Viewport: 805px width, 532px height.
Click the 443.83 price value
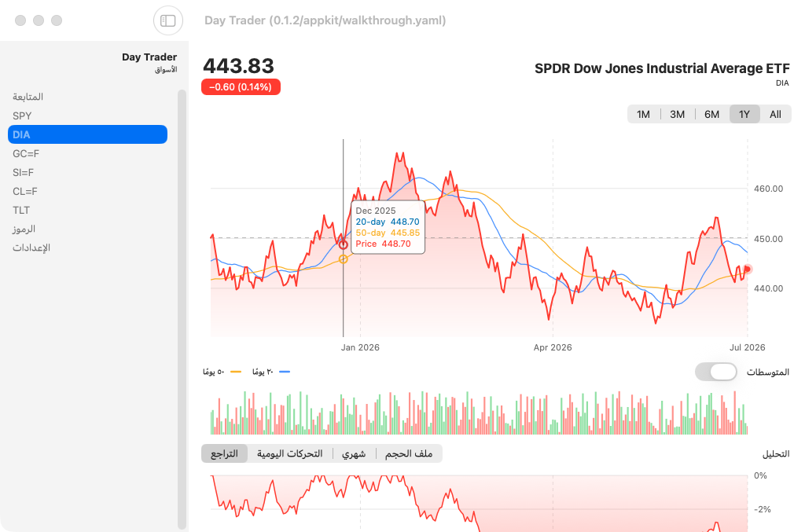239,66
